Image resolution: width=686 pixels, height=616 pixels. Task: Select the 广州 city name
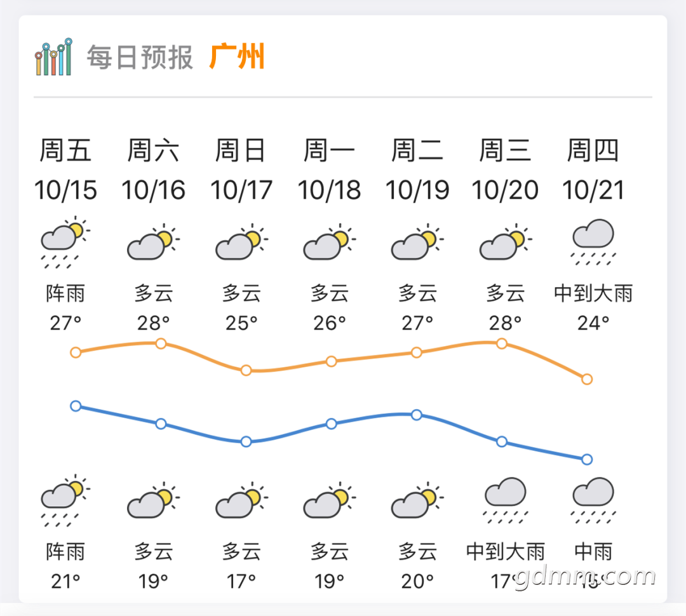[x=237, y=57]
